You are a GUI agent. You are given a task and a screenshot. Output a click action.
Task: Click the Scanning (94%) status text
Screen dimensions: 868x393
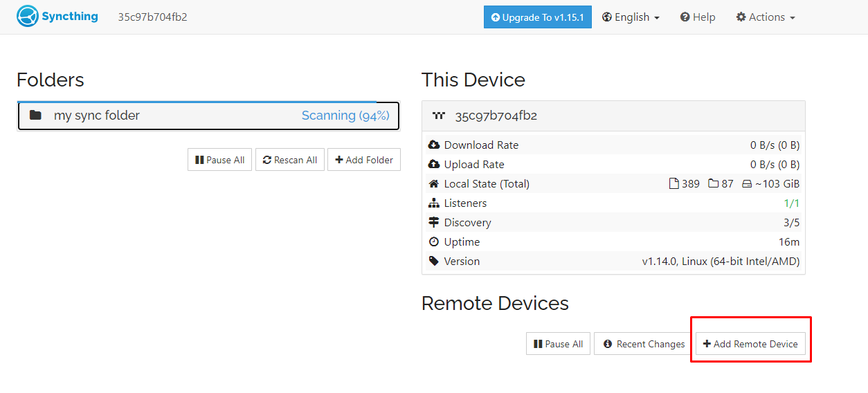(x=345, y=116)
